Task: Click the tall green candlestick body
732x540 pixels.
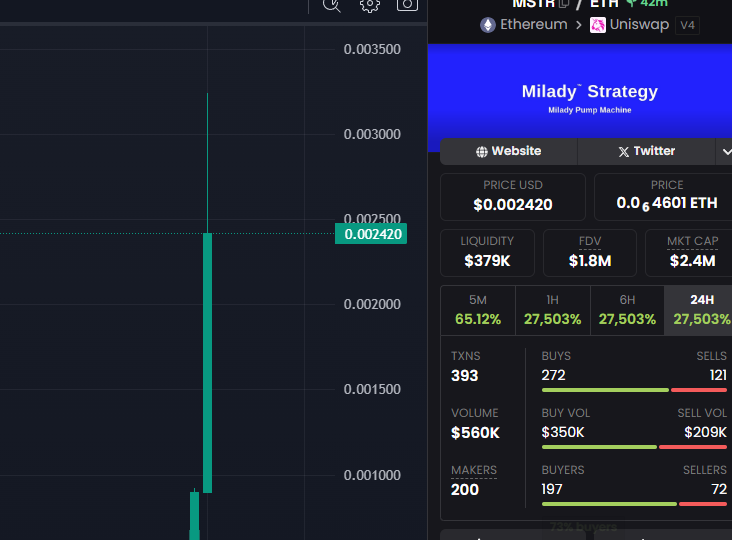Action: (x=207, y=363)
